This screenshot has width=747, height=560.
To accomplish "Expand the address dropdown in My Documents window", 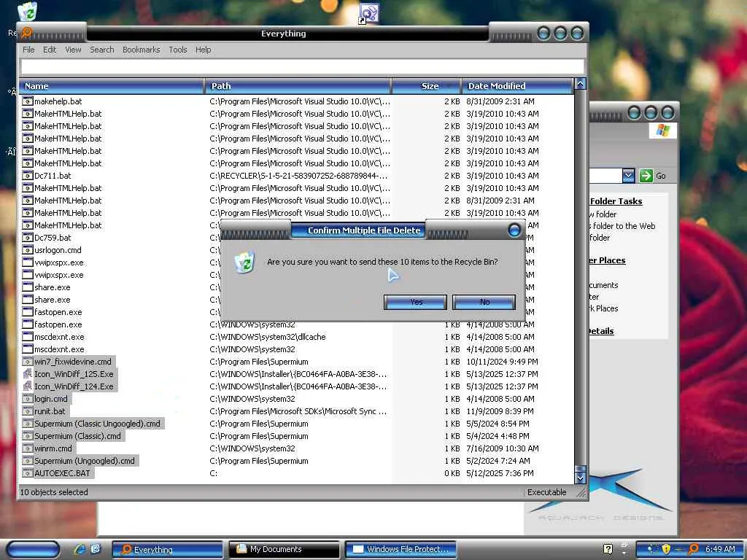I will click(629, 176).
